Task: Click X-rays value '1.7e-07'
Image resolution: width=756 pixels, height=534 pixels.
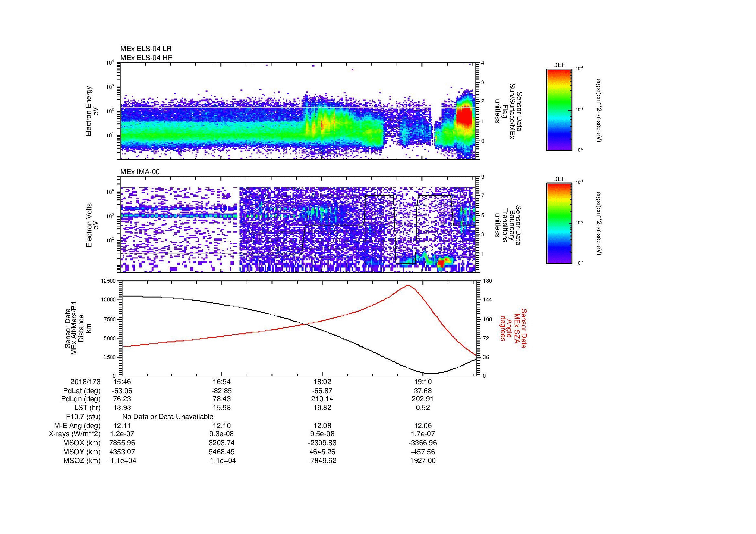Action: click(423, 434)
